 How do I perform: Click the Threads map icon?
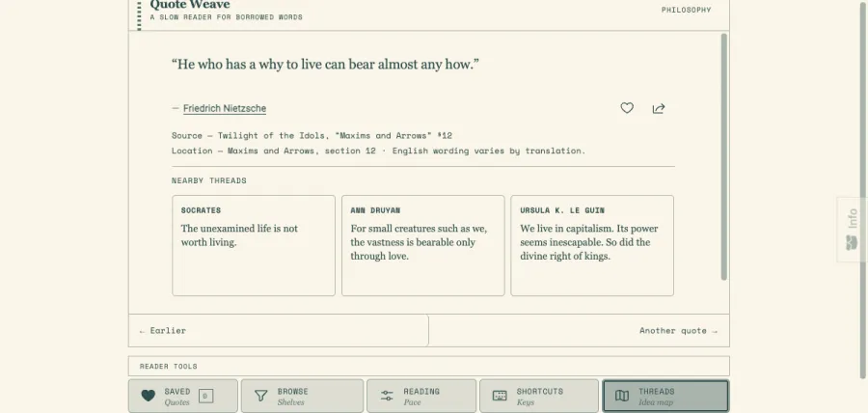(622, 396)
